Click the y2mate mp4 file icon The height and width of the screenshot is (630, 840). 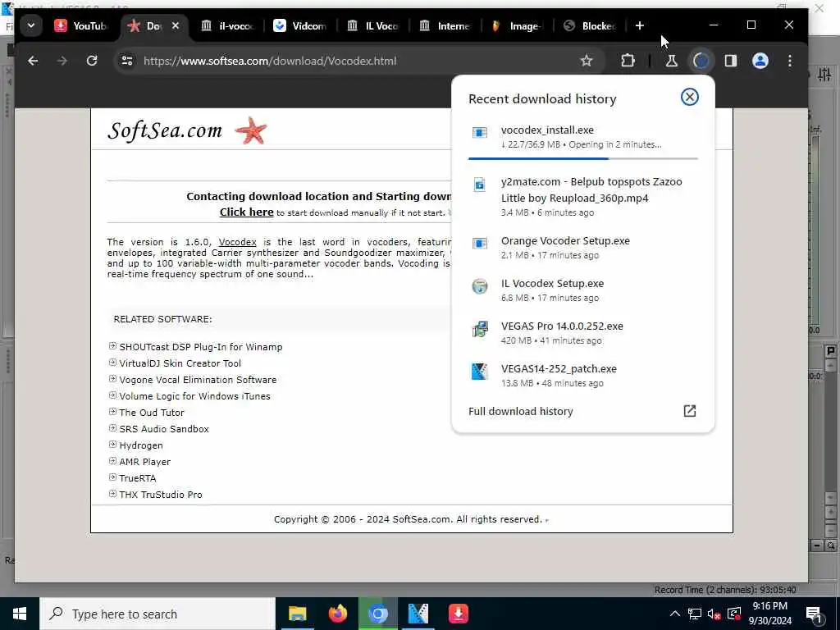tap(479, 185)
